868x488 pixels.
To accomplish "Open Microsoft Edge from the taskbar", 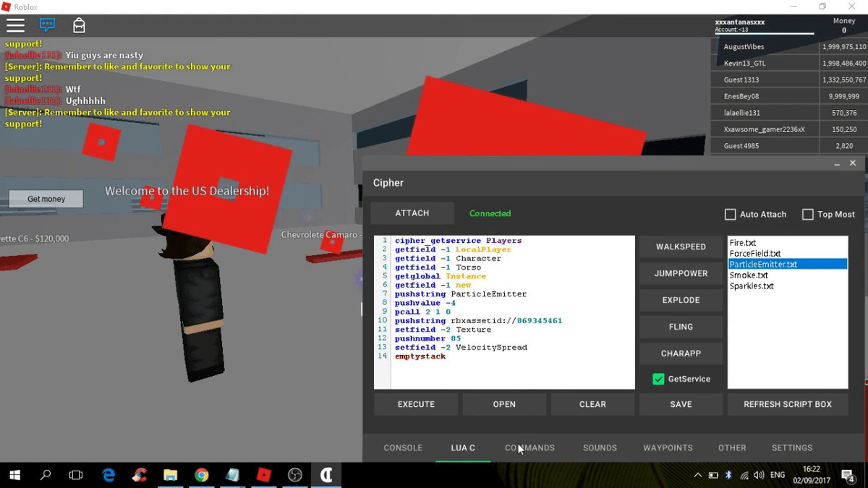I will (x=109, y=475).
